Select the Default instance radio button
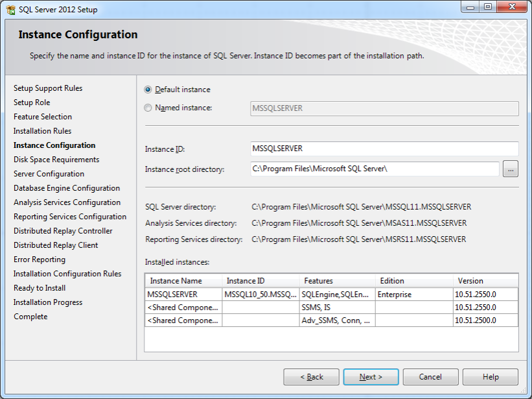The height and width of the screenshot is (399, 532). click(148, 90)
